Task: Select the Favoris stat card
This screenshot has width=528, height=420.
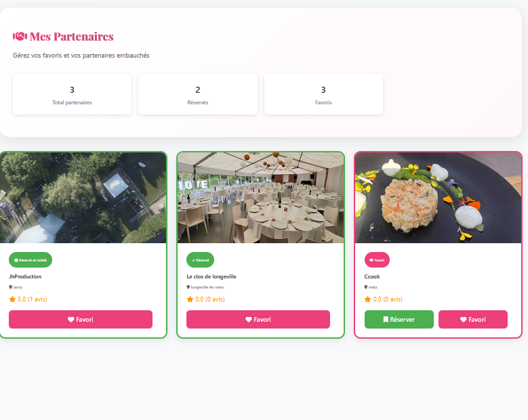Action: pyautogui.click(x=323, y=95)
